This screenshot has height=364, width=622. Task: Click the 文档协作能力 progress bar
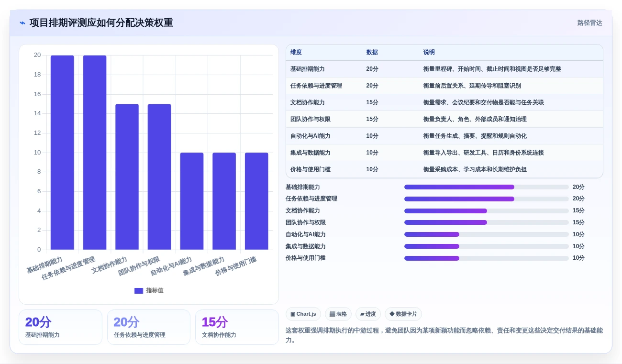click(x=487, y=211)
